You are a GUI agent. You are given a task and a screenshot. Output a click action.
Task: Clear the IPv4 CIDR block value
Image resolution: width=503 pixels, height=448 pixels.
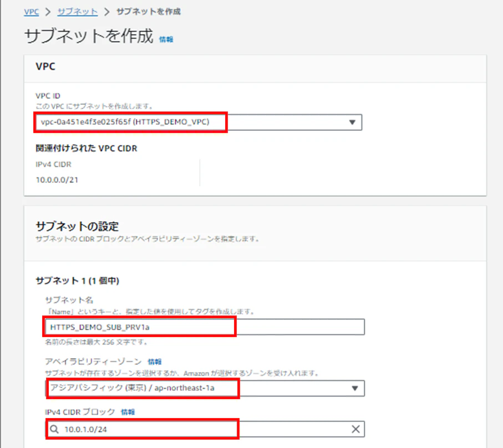pyautogui.click(x=355, y=429)
